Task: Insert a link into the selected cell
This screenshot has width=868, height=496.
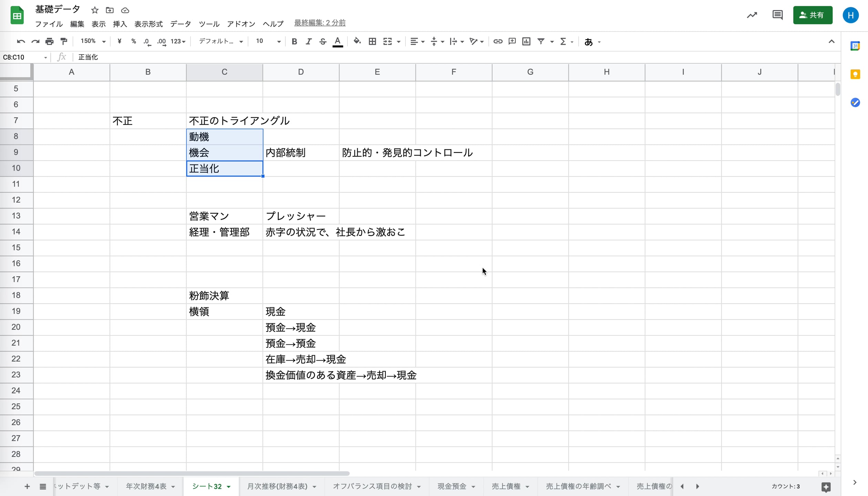Action: coord(498,41)
